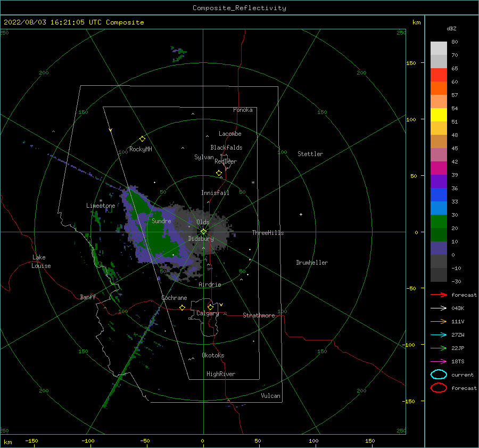This screenshot has width=479, height=448.
Task: Click the yellow diamond marker near Cochrane
Action: tap(183, 307)
